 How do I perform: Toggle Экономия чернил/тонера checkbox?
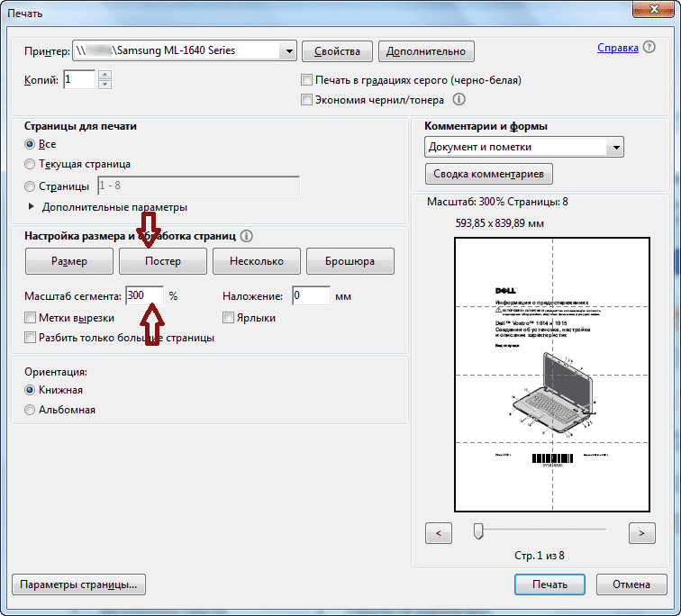click(x=307, y=100)
